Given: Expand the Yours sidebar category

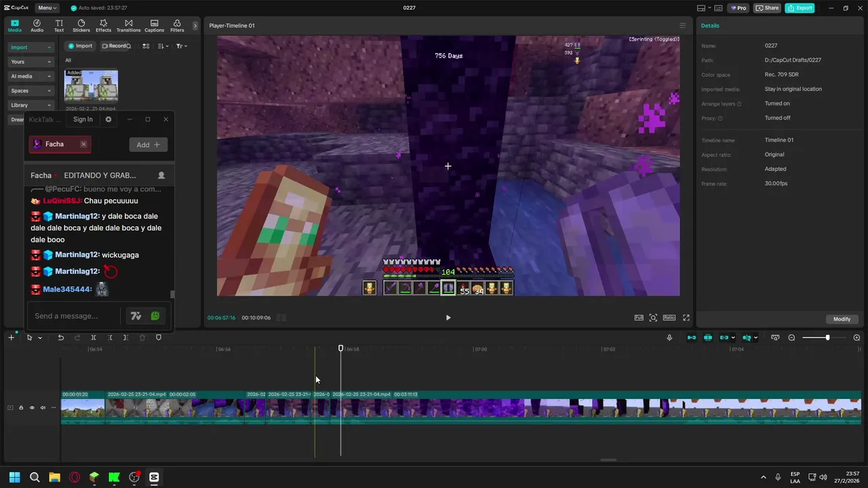Looking at the screenshot, I should point(31,62).
